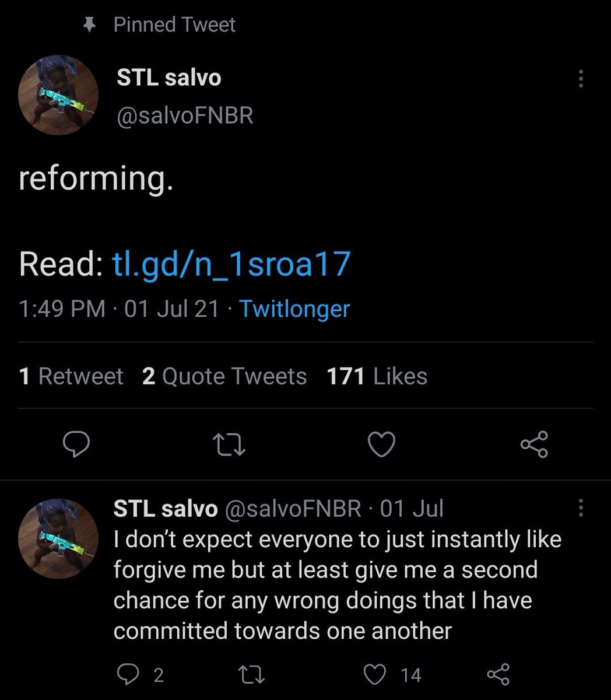The image size is (611, 700).
Task: View the 1 Retweet list
Action: pos(71,376)
